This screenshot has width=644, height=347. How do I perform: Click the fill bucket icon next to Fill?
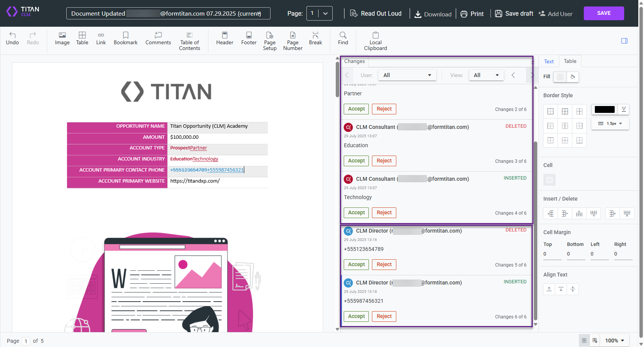tap(572, 77)
